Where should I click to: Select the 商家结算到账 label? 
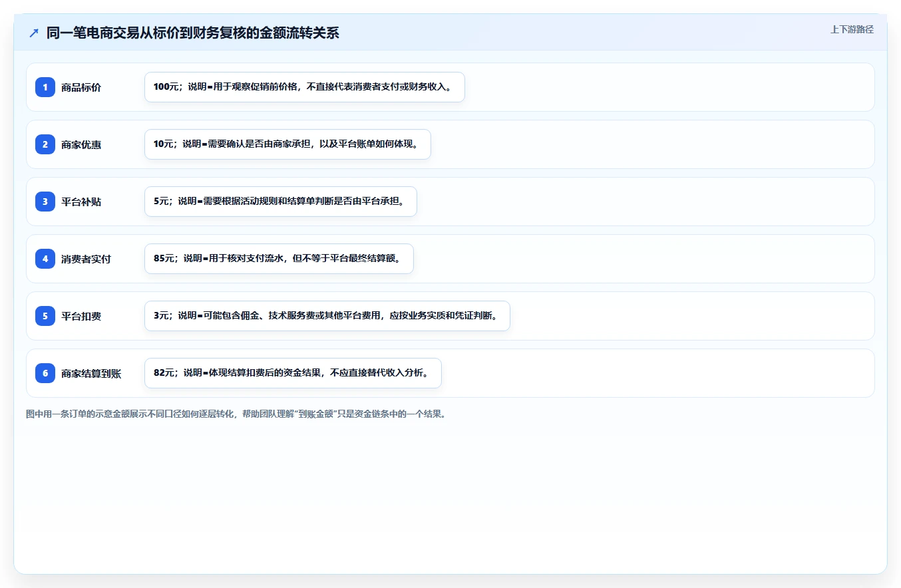click(91, 373)
